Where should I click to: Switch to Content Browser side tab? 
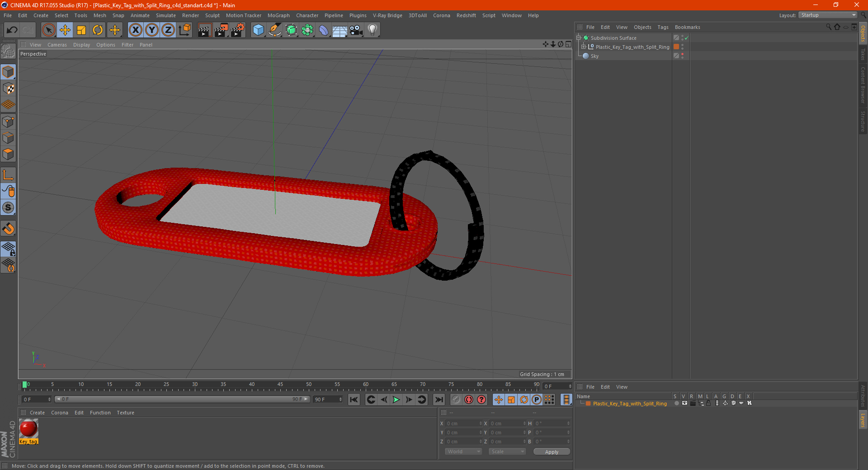(x=863, y=85)
